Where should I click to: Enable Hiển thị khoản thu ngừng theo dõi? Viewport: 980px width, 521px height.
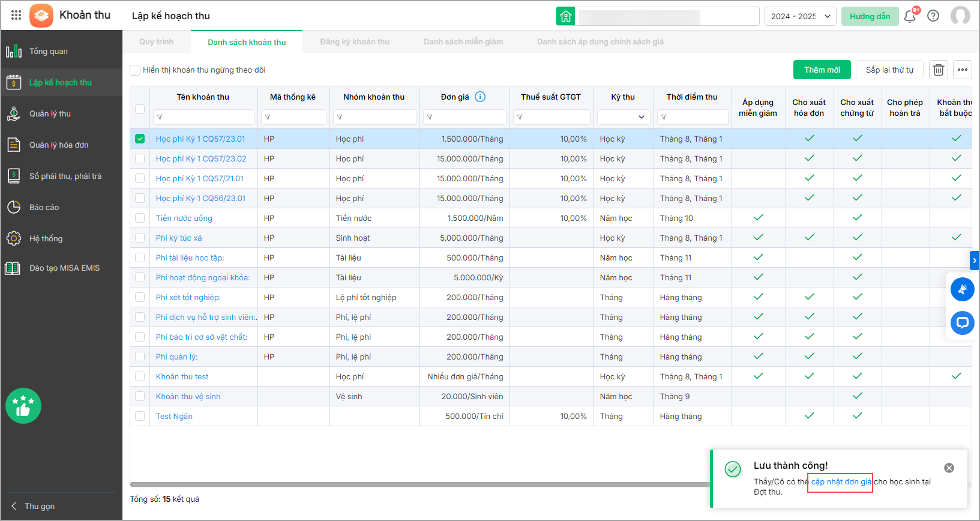click(136, 70)
